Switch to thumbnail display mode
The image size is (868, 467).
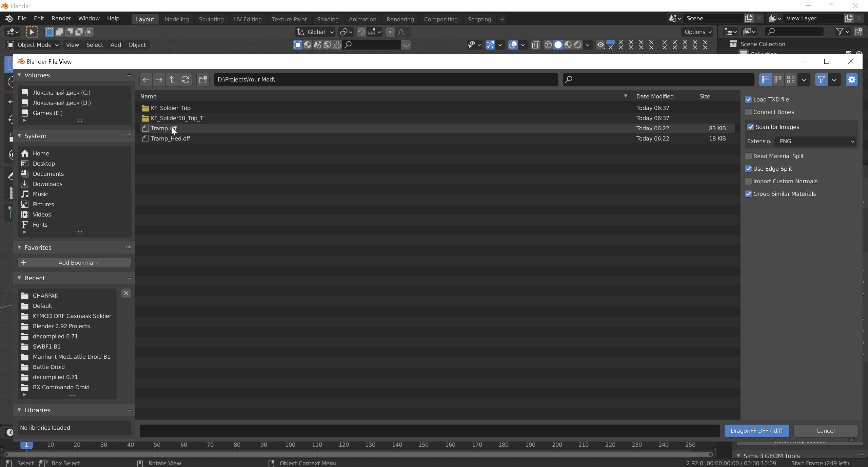791,80
